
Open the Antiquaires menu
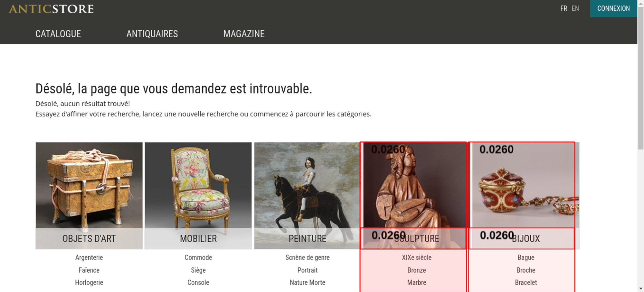(x=152, y=34)
